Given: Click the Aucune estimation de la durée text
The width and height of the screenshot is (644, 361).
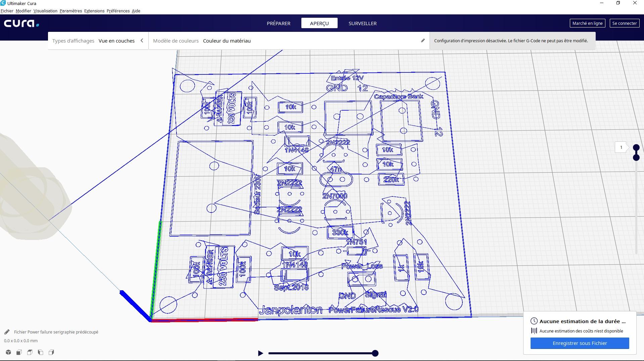Looking at the screenshot, I should 583,321.
